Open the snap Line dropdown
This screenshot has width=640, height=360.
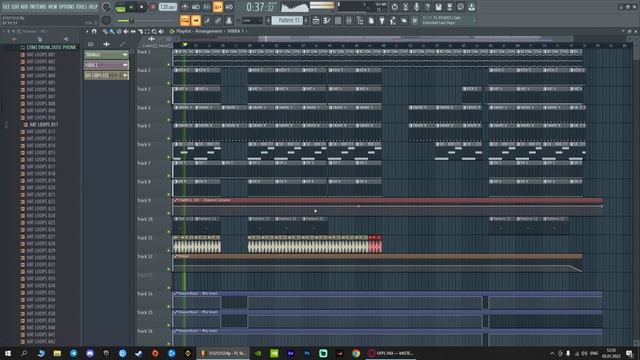tap(251, 20)
